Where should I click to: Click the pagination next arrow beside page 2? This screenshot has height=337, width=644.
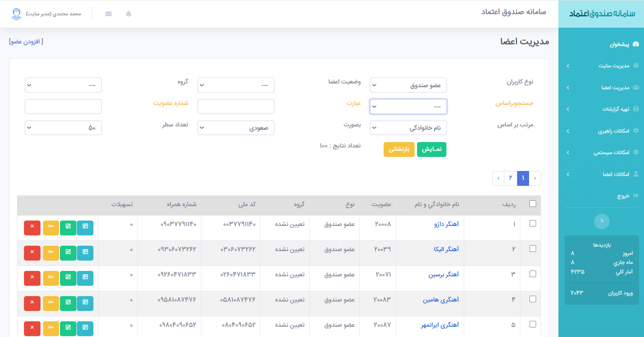499,178
